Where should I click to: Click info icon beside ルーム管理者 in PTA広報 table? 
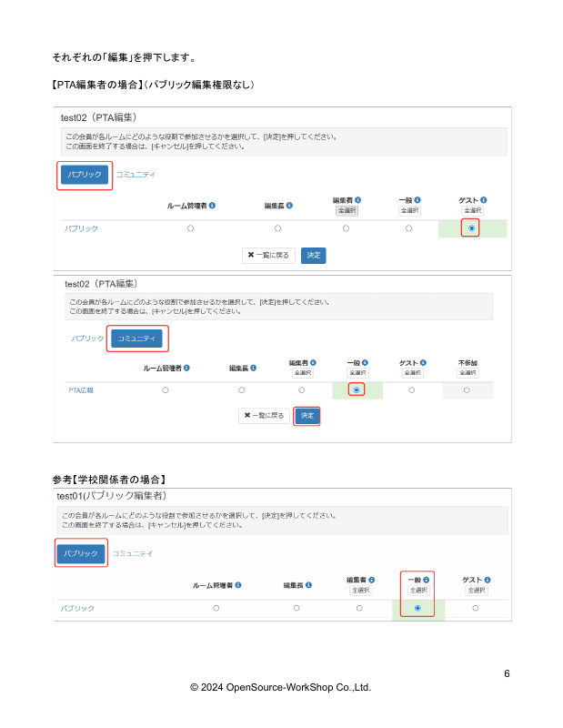coord(186,368)
